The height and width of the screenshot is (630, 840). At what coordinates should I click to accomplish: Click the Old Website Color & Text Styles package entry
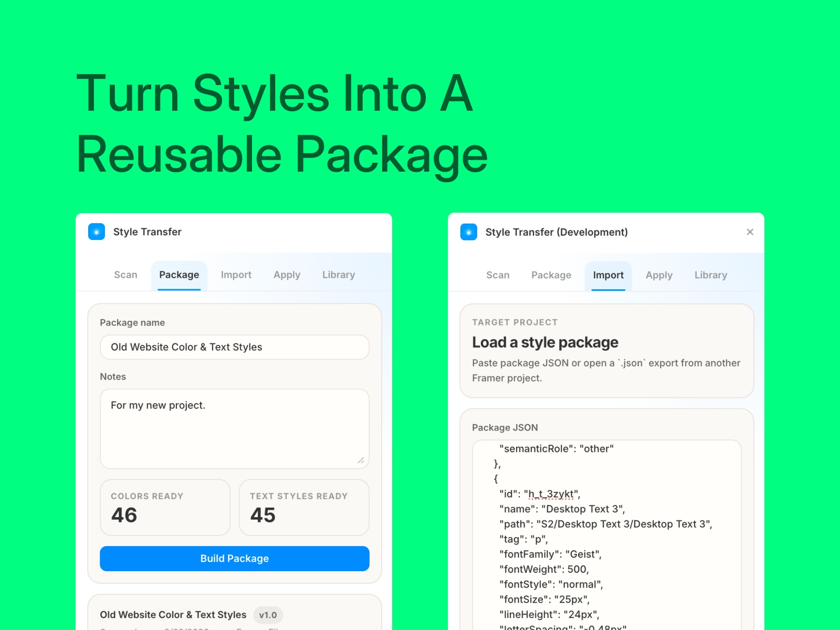point(173,614)
